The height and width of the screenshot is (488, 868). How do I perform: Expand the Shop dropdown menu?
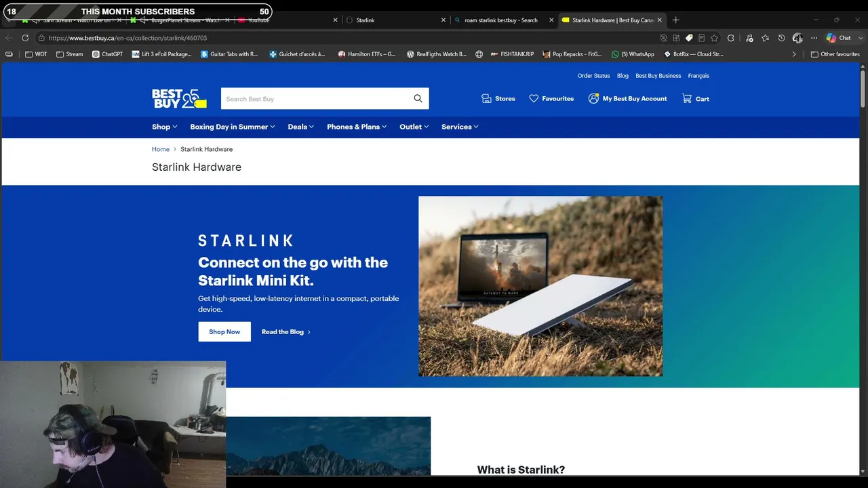point(164,127)
